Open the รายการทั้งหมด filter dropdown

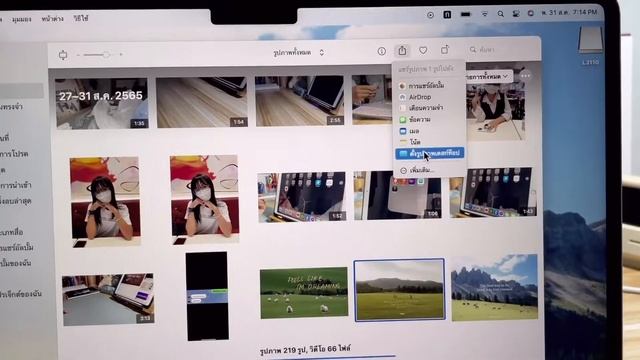coord(488,76)
